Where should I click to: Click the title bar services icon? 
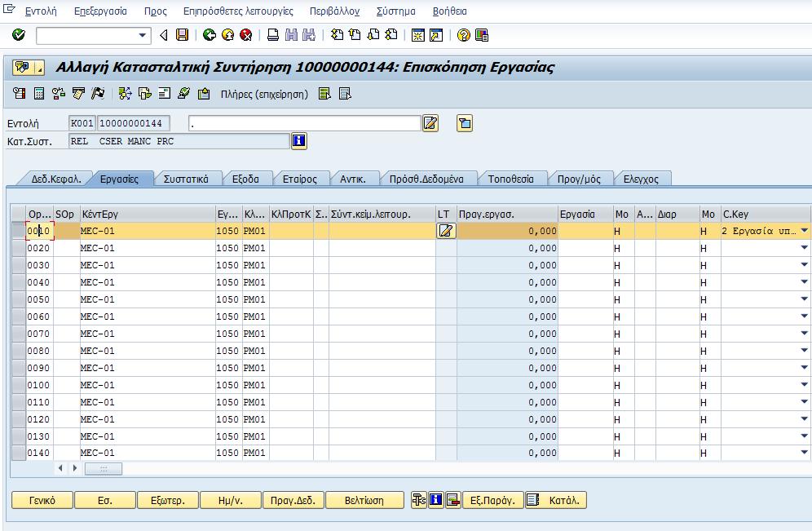coord(22,68)
